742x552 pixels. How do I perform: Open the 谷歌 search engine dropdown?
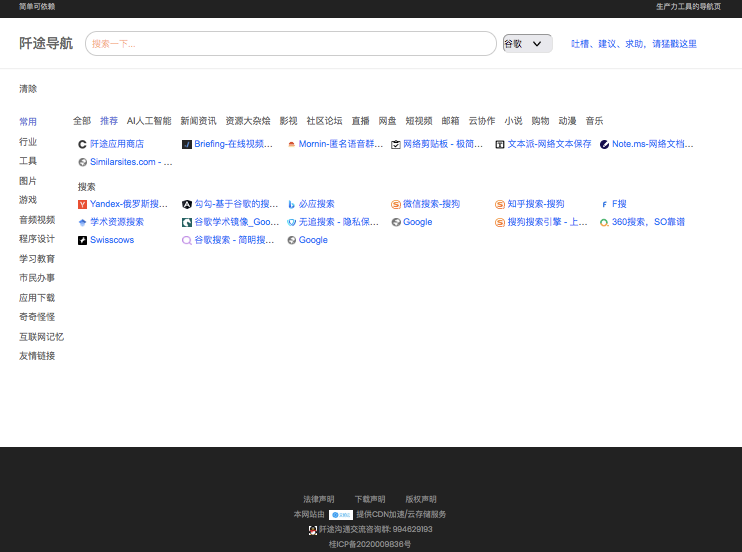pyautogui.click(x=527, y=44)
